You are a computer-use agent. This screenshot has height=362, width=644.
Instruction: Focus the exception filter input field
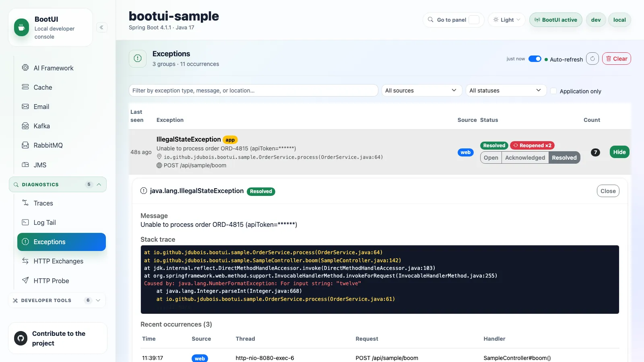tap(253, 90)
